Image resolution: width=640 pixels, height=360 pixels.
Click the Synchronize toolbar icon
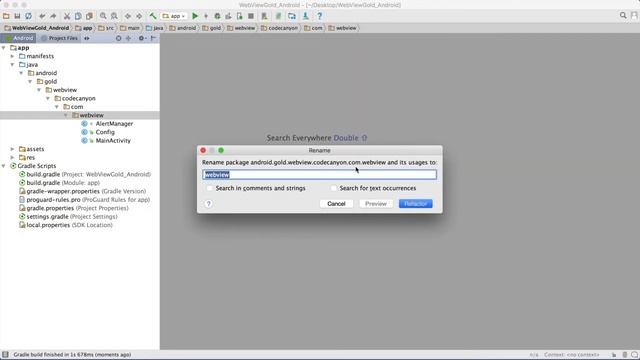(29, 16)
